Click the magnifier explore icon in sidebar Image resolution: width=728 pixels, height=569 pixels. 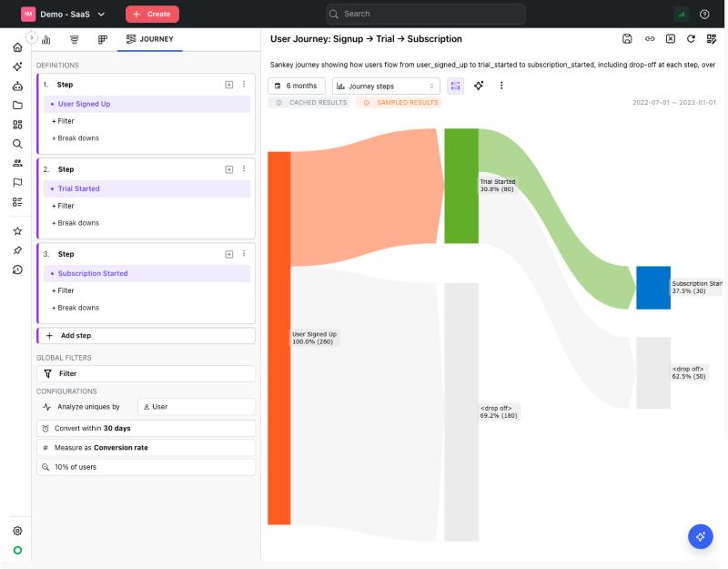click(x=17, y=144)
